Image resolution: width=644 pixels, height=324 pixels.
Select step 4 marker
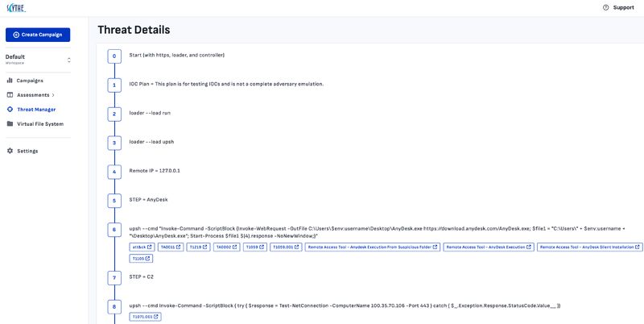pos(114,172)
